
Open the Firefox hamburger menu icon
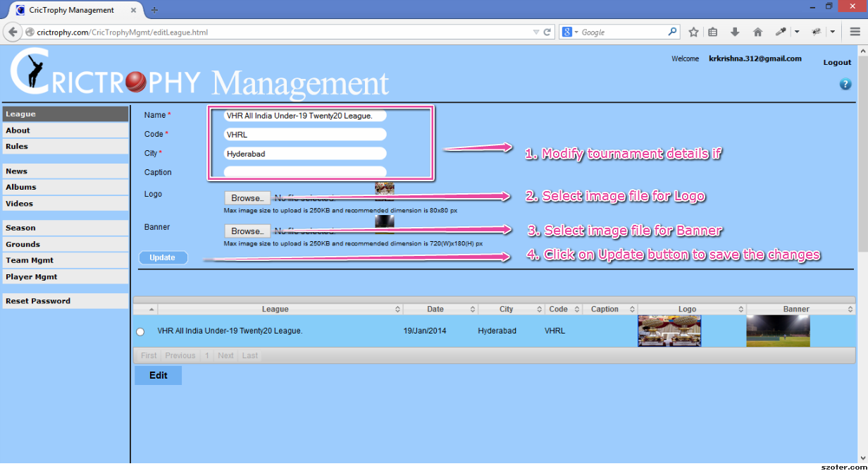coord(855,32)
